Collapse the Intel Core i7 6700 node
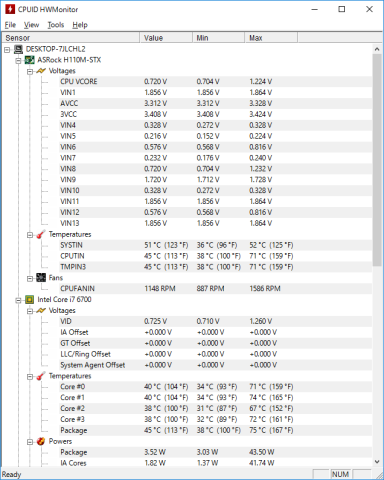The image size is (384, 480). tap(19, 300)
